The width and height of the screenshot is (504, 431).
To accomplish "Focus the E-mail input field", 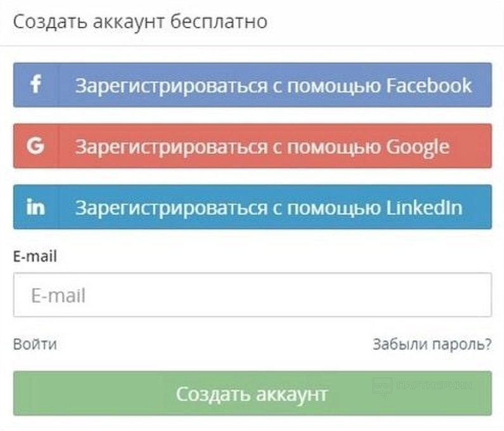I will point(252,295).
